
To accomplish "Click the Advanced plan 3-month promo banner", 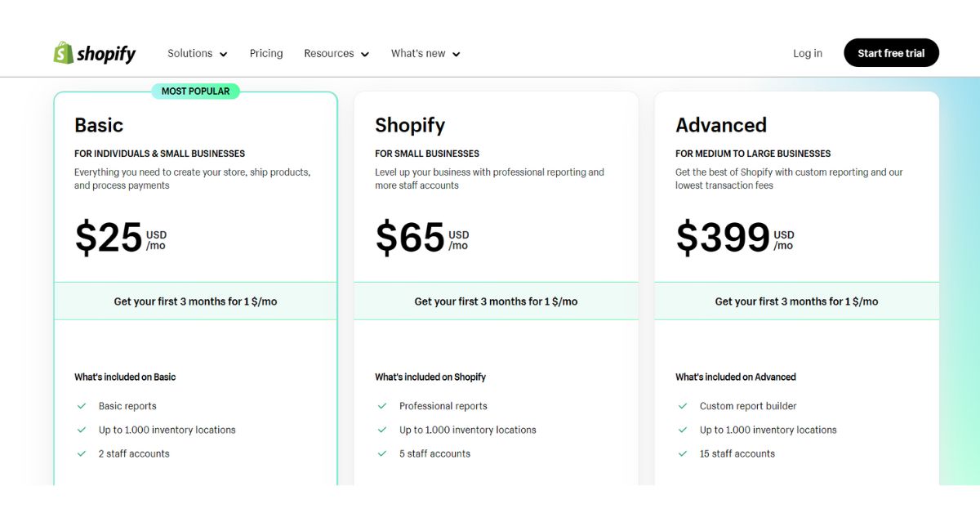I will pos(796,301).
